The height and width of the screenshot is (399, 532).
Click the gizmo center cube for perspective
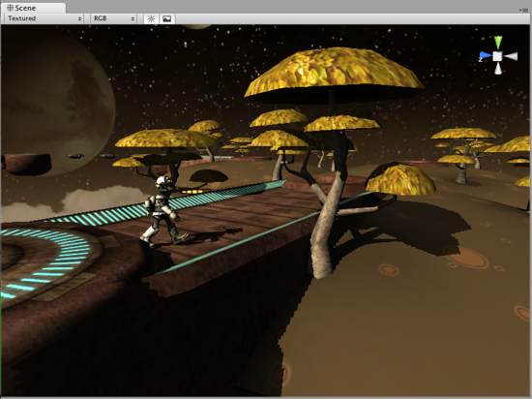[497, 56]
